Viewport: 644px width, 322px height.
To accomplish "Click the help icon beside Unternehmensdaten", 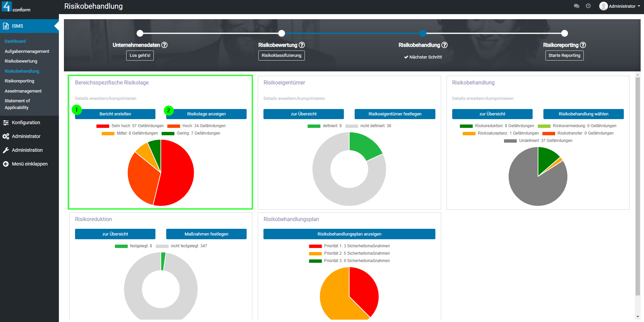I will pos(165,45).
